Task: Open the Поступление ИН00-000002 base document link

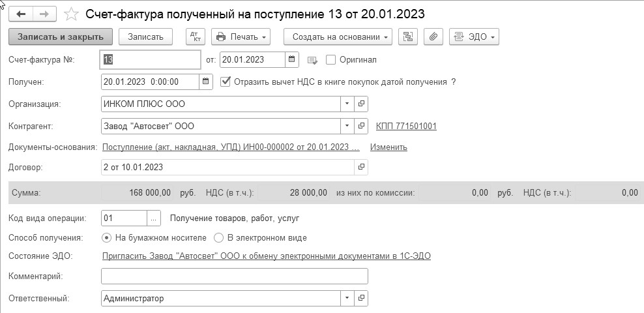Action: pos(231,147)
